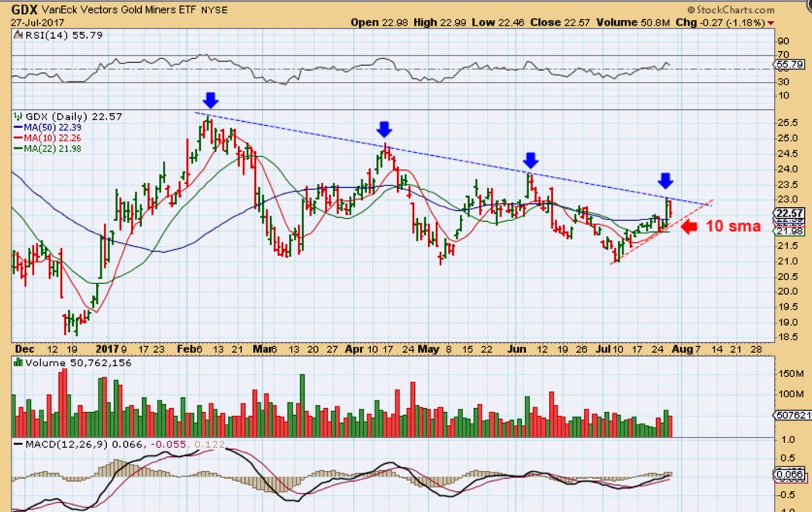
Task: Click the 70 label on RSI axis
Action: 783,54
